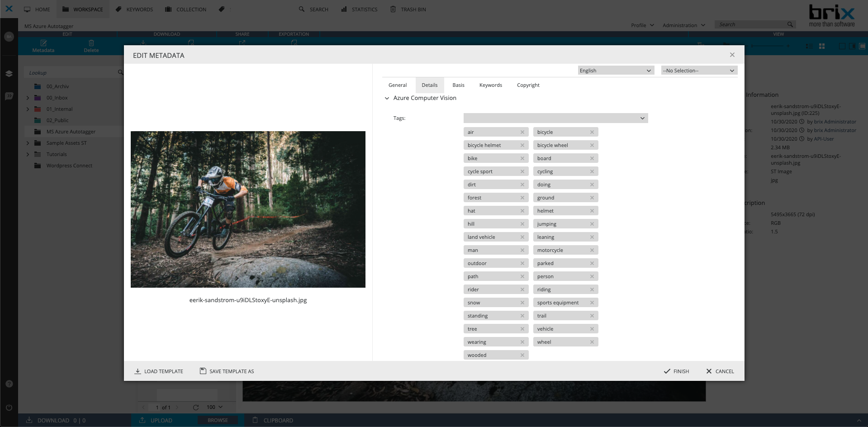Switch to the Keywords tab
Screen dimensions: 868x427
coord(490,85)
